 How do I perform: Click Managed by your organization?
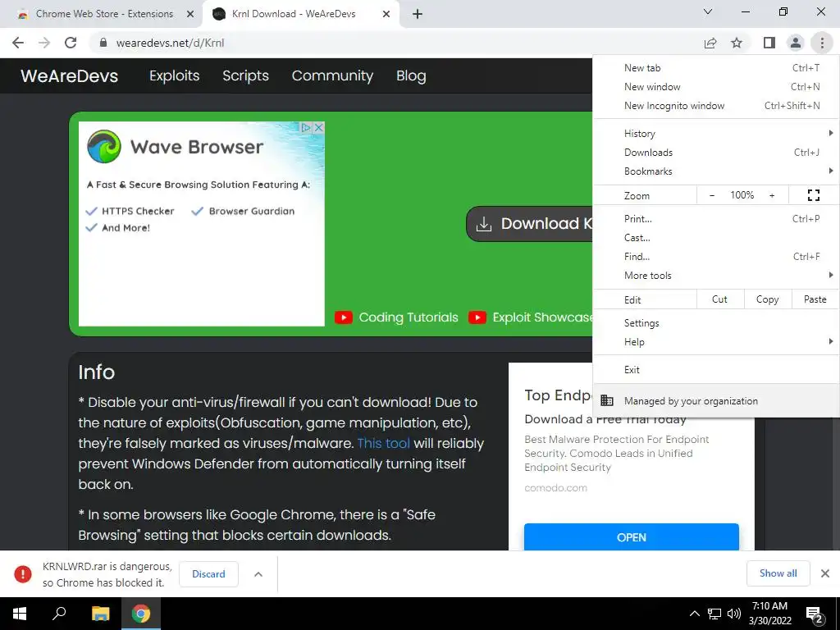[x=715, y=400]
